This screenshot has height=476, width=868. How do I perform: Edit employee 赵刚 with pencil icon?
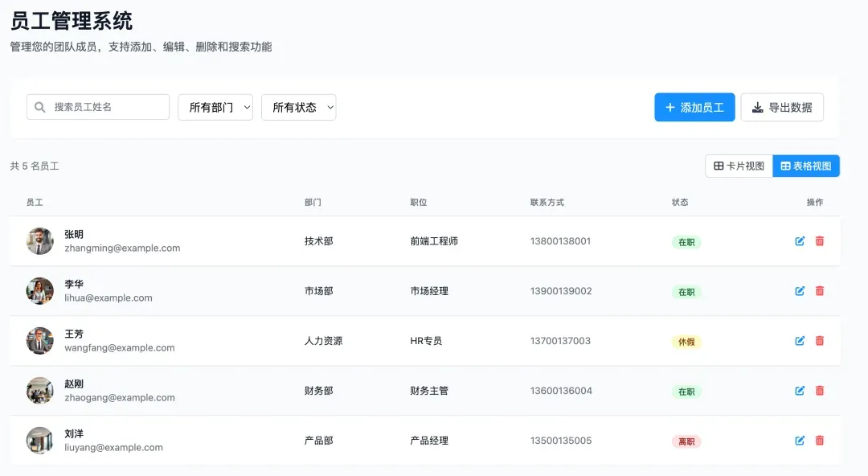coord(800,391)
